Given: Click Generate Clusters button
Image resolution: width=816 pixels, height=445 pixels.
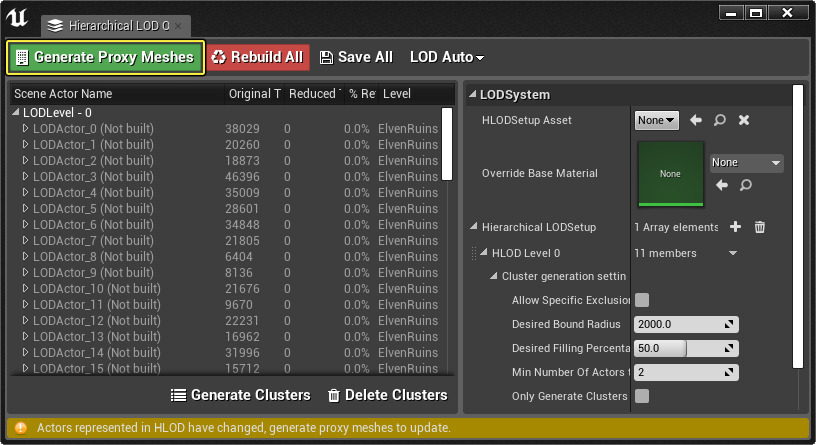Looking at the screenshot, I should tap(240, 395).
